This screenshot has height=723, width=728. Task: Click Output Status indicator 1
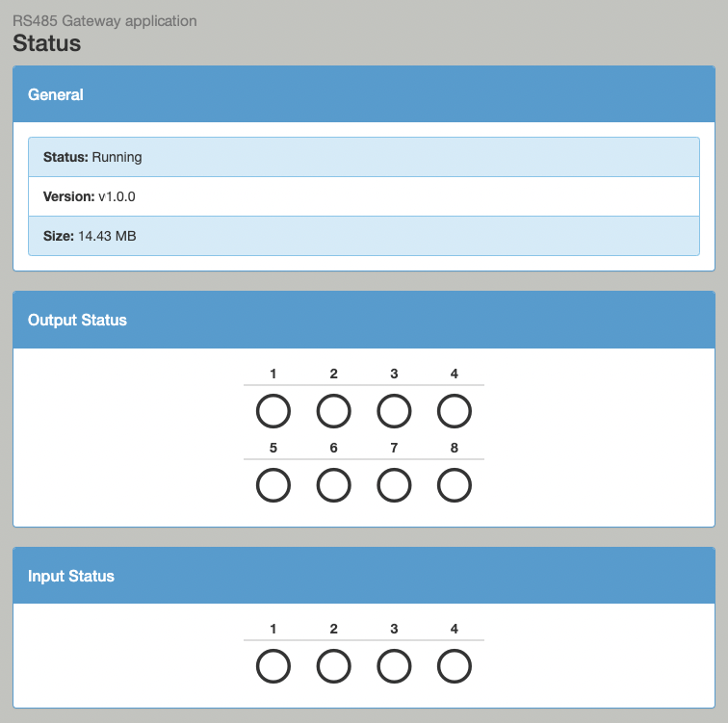(273, 412)
